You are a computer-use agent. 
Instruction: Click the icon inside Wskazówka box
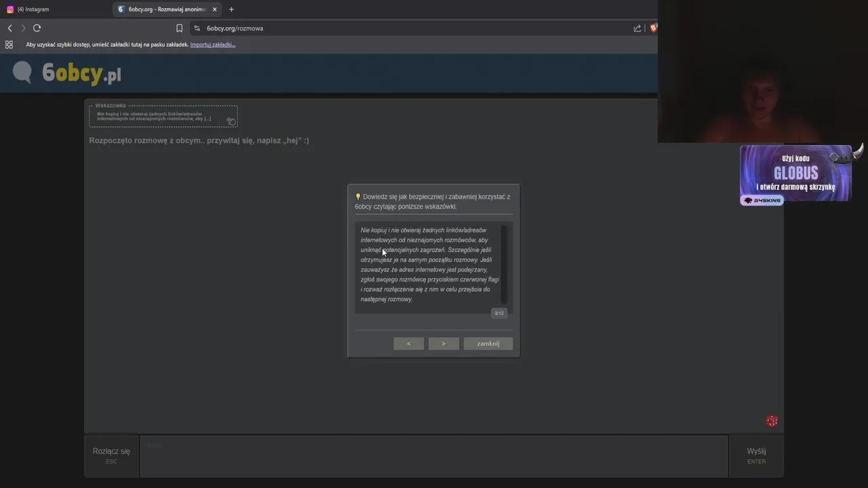tap(231, 121)
